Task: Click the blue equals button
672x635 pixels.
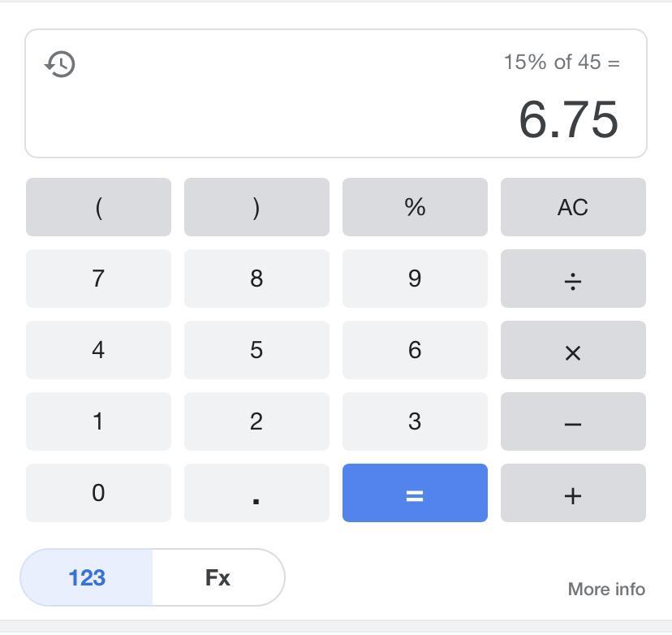Action: coord(415,493)
